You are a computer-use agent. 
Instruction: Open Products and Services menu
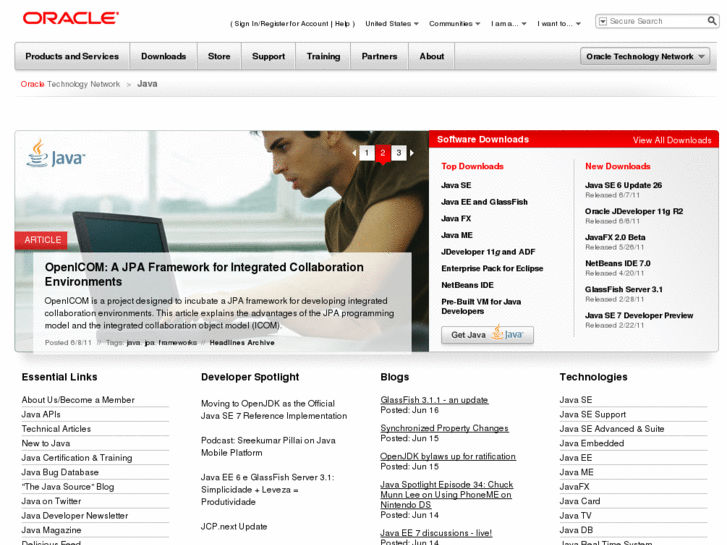pos(72,56)
